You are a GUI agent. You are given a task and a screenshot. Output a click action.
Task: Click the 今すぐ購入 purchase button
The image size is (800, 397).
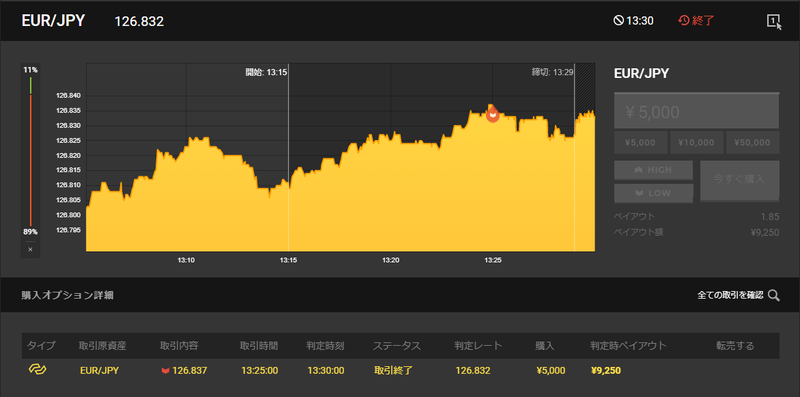coord(739,180)
